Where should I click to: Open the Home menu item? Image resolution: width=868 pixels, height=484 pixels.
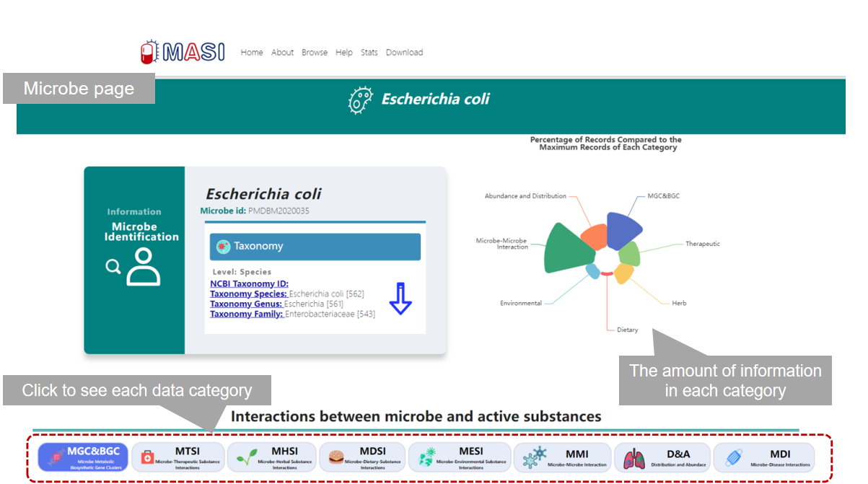(252, 53)
